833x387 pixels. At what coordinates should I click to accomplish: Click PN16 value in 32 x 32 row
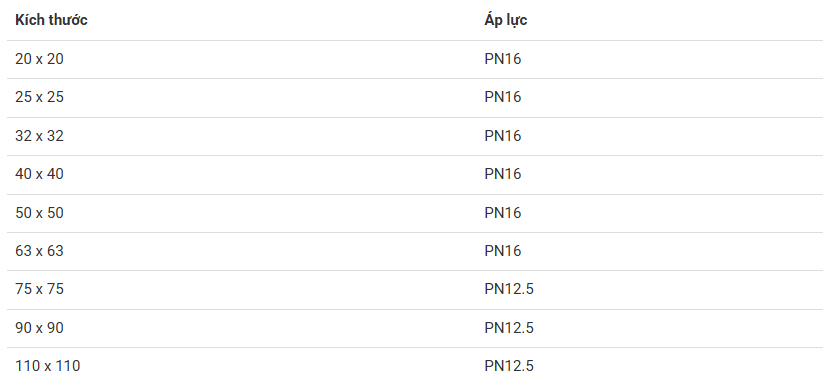coord(503,136)
